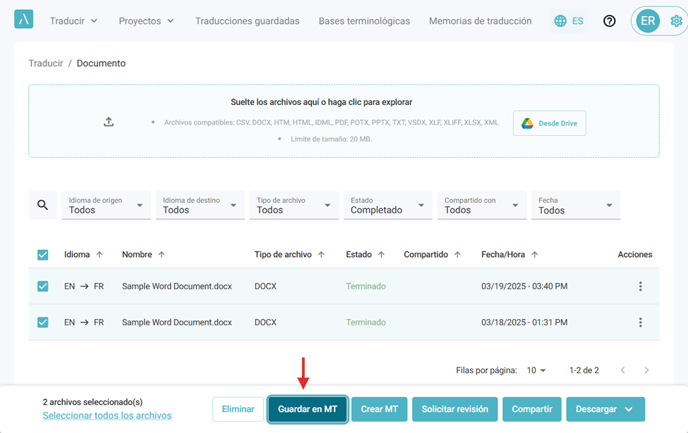The image size is (688, 433).
Task: Open Idioma de origen filter
Action: [x=106, y=205]
